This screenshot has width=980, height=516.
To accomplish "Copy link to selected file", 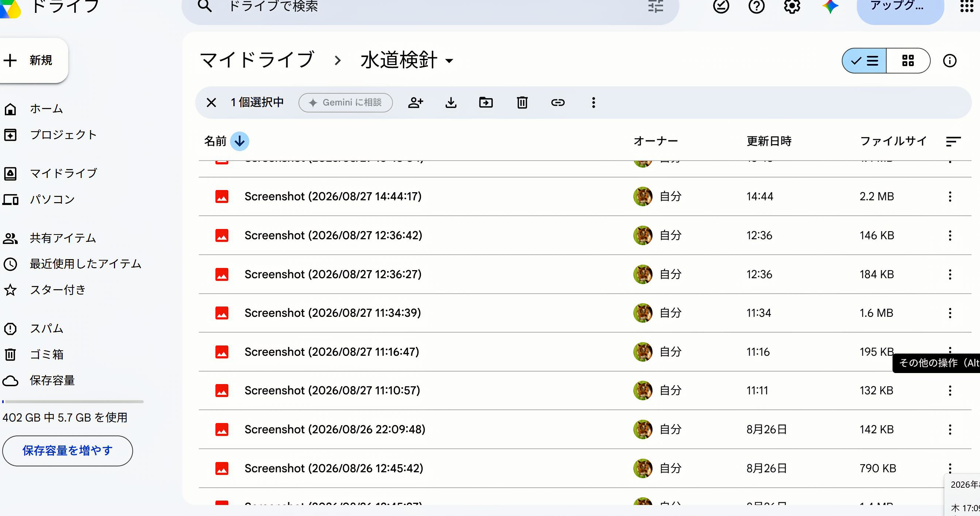I will [x=558, y=103].
